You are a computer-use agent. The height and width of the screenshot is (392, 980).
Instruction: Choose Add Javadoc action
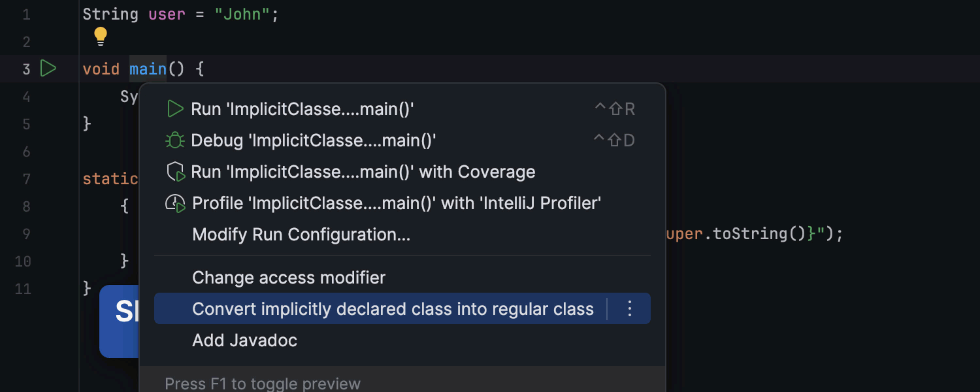coord(244,340)
